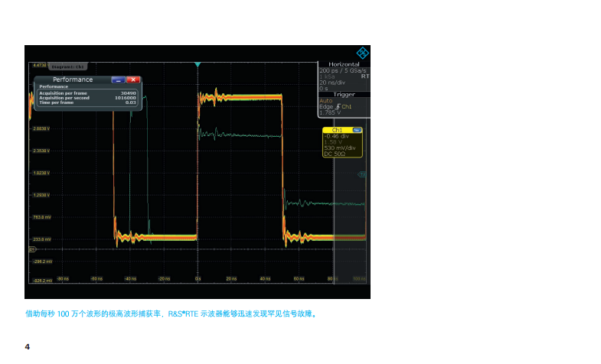
Task: Click the Auto trigger mode text
Action: (x=326, y=101)
